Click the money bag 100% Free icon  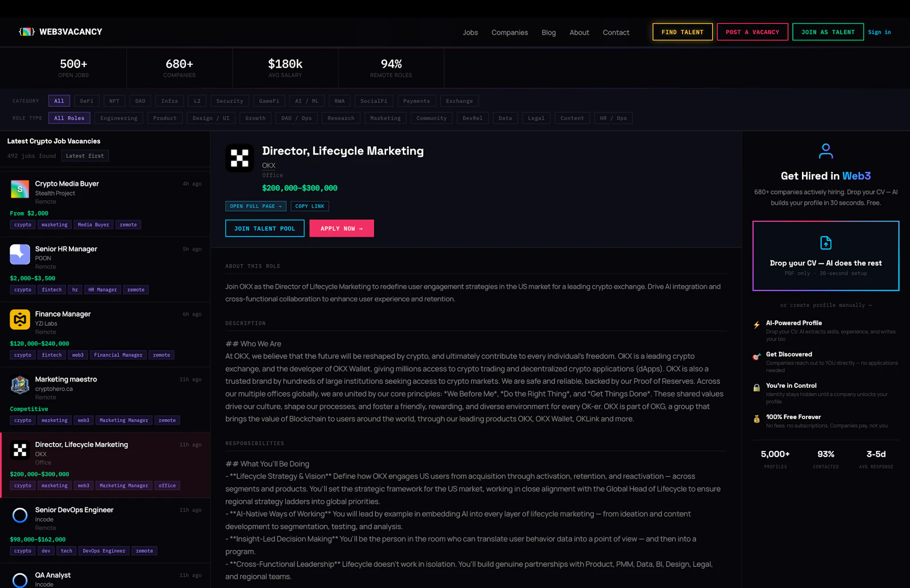[756, 419]
